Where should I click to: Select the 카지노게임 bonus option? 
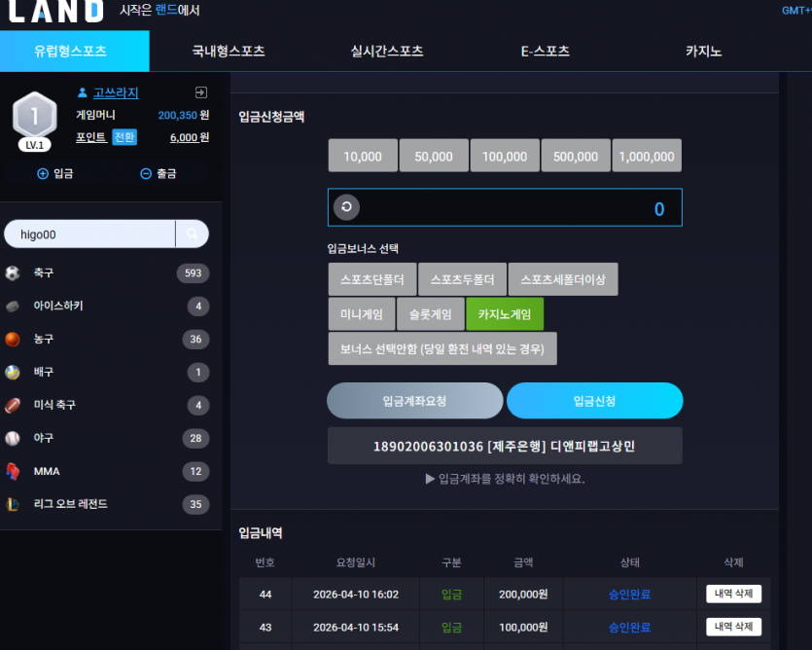505,314
